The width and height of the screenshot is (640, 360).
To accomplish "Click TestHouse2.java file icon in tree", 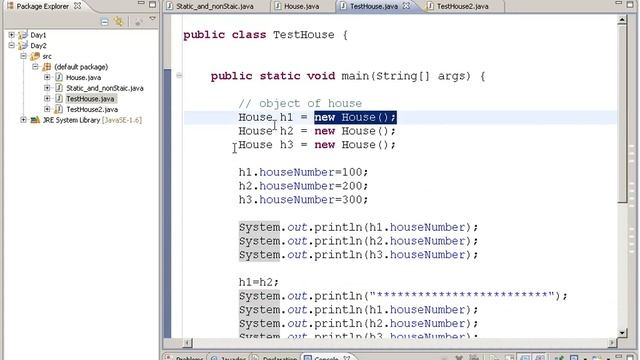I will click(59, 109).
